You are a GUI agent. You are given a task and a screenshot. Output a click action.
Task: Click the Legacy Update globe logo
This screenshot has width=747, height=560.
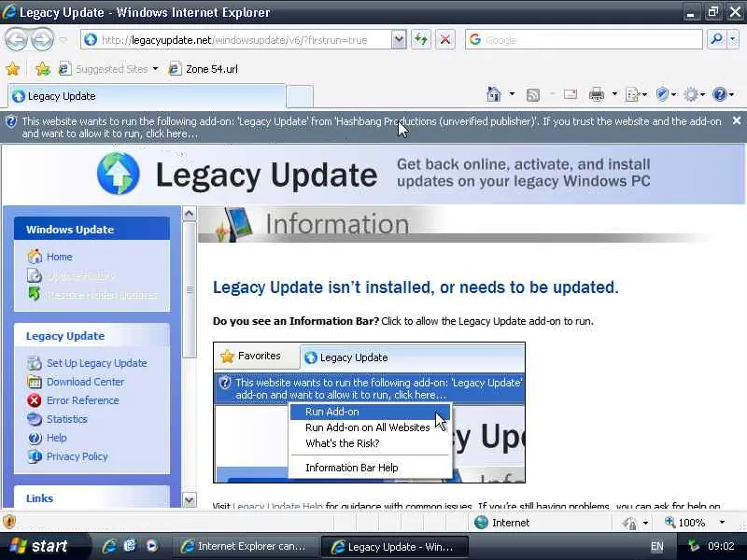(119, 174)
